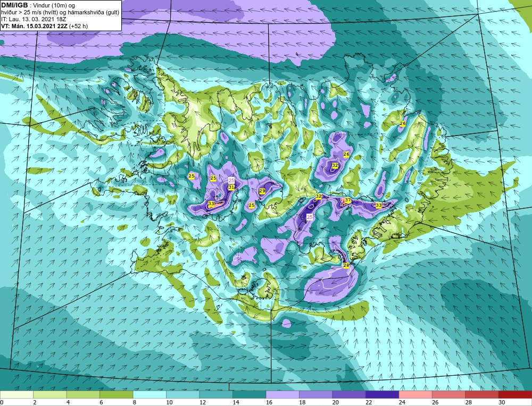Click the legend scale value 14

pos(236,402)
